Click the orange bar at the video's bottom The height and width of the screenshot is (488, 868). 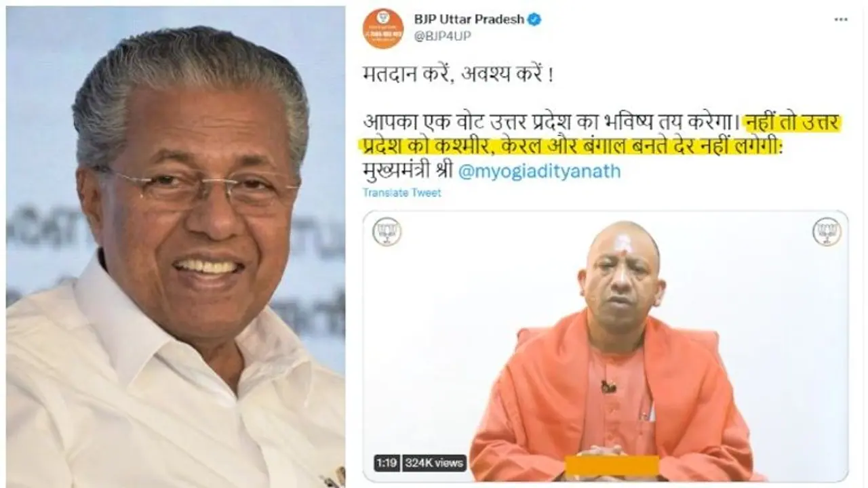[x=612, y=466]
